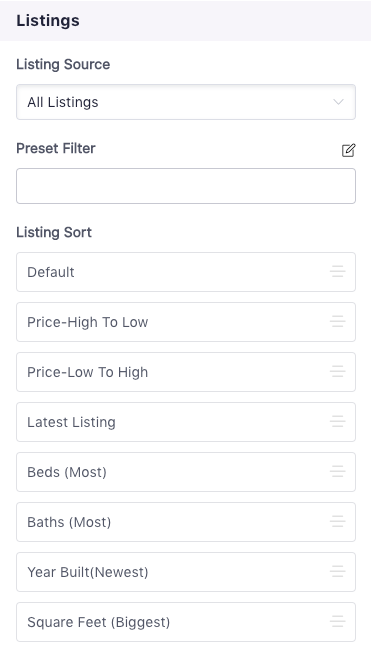Click the drag handle on Default row

click(x=338, y=272)
